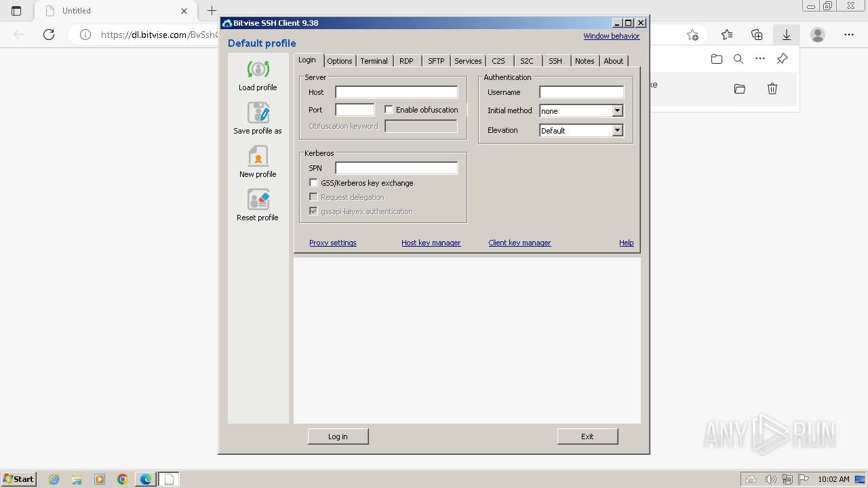
Task: Open the Services tab
Action: tap(468, 61)
